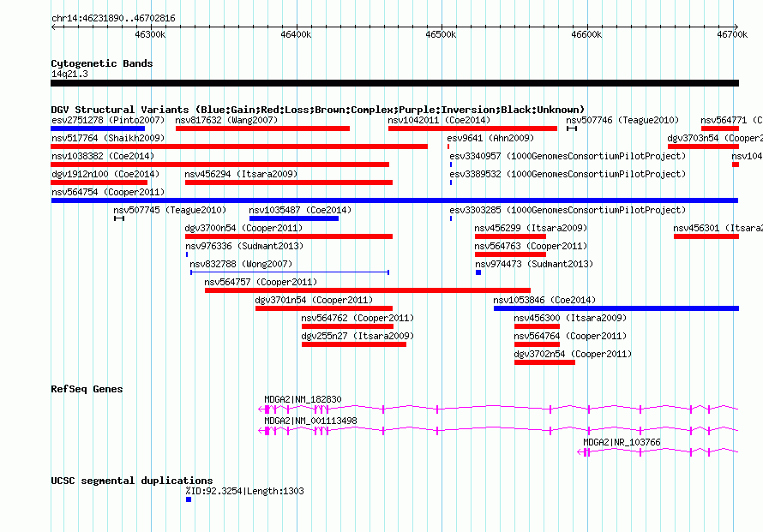The height and width of the screenshot is (532, 763).
Task: Click nsv456300 (Itsara2009) label
Action: click(x=570, y=318)
